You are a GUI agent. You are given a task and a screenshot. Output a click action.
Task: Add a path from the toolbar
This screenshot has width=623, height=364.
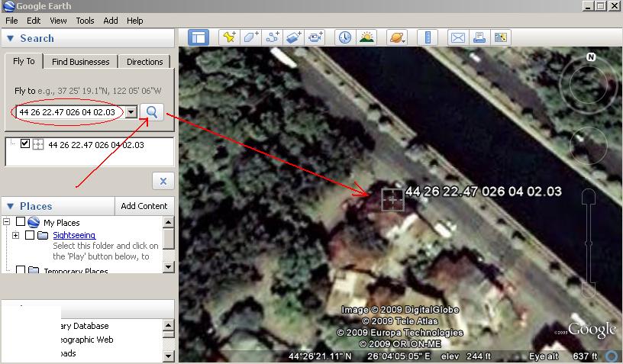click(272, 37)
